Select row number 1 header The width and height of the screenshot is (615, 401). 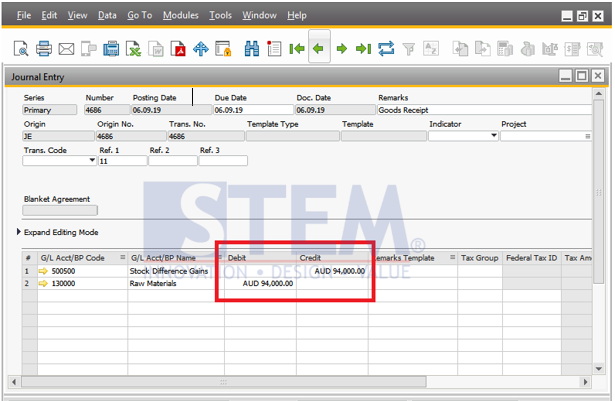[x=29, y=271]
